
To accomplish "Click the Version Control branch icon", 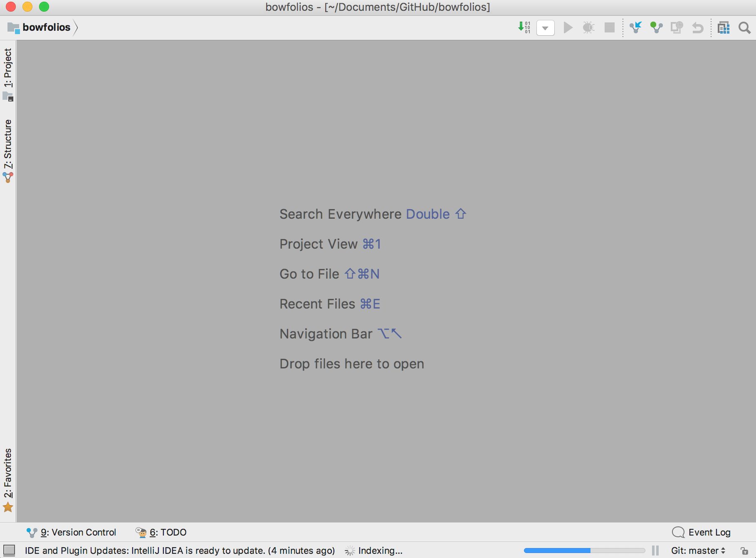I will click(32, 533).
